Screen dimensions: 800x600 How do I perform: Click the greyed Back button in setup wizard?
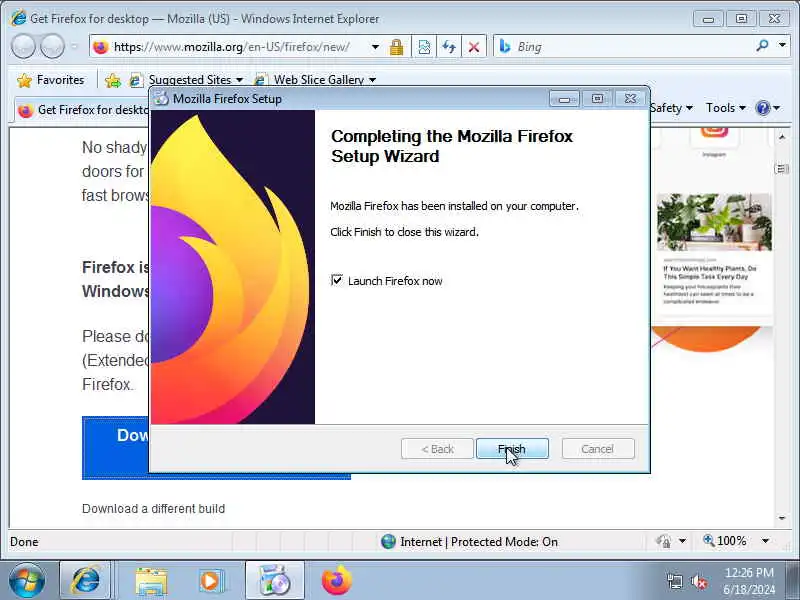tap(437, 449)
